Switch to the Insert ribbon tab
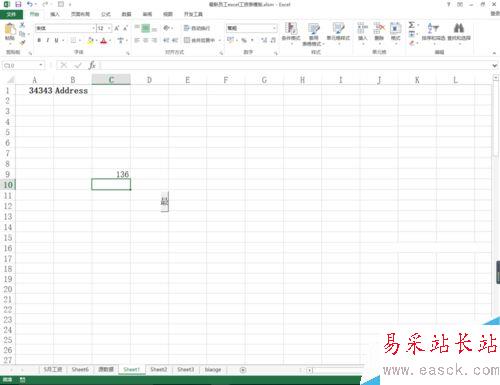Screen dimensions: 500x385 point(55,14)
